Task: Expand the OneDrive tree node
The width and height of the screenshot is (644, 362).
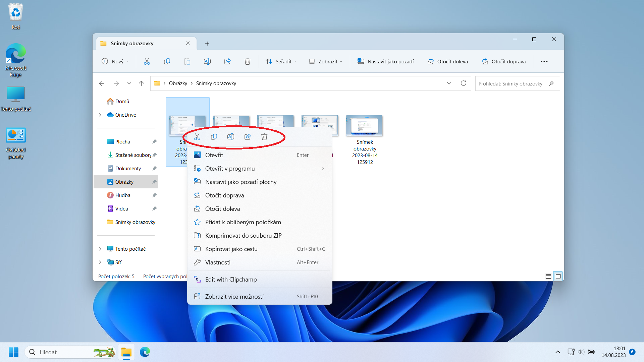Action: (x=100, y=115)
